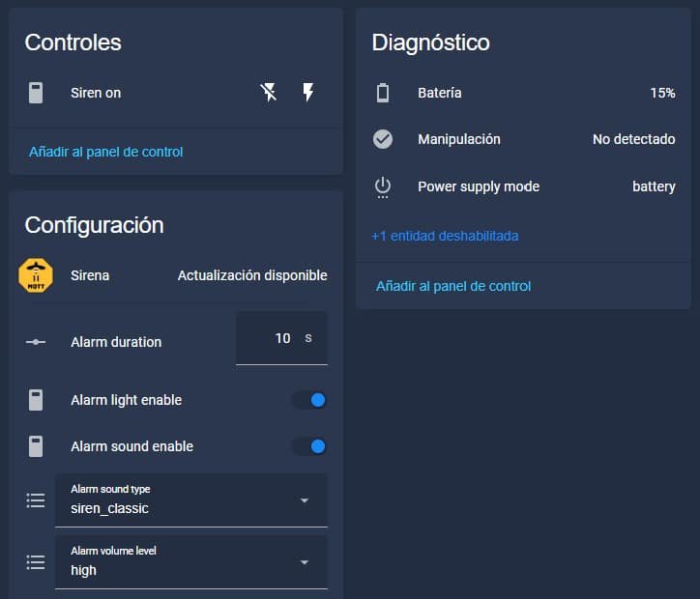
Task: Click the checkmark icon beside Manipulación
Action: tap(383, 139)
